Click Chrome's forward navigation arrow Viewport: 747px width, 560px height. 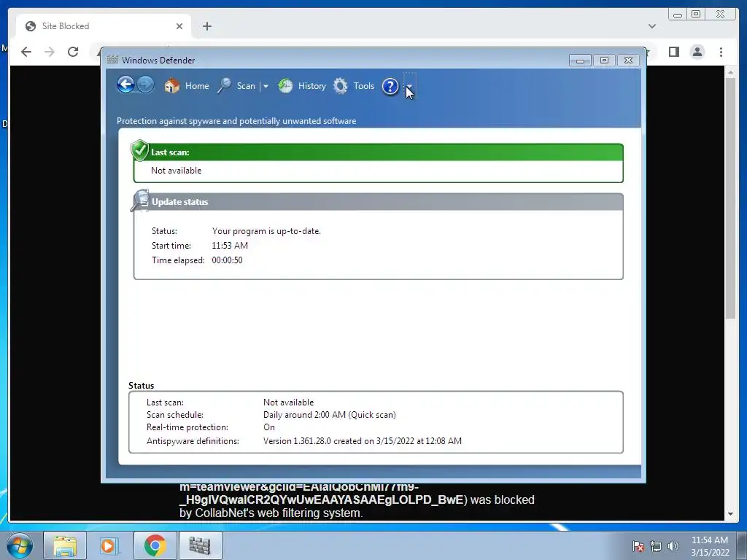point(50,52)
